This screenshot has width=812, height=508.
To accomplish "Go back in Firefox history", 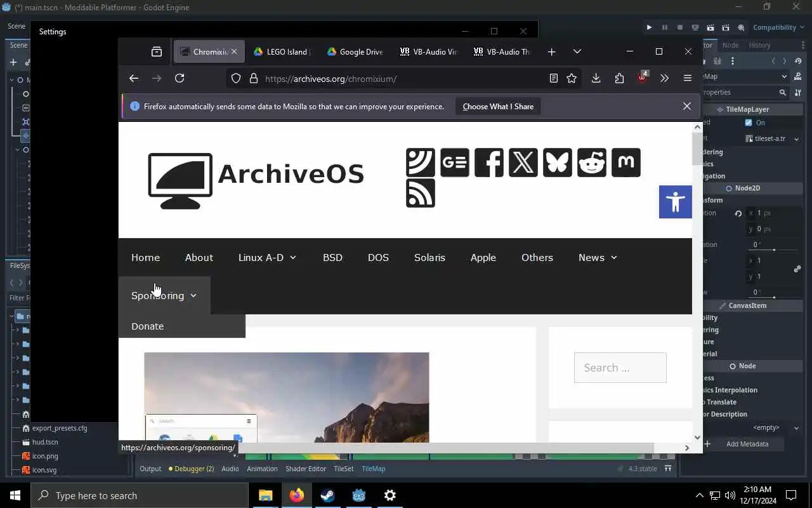I will click(133, 78).
